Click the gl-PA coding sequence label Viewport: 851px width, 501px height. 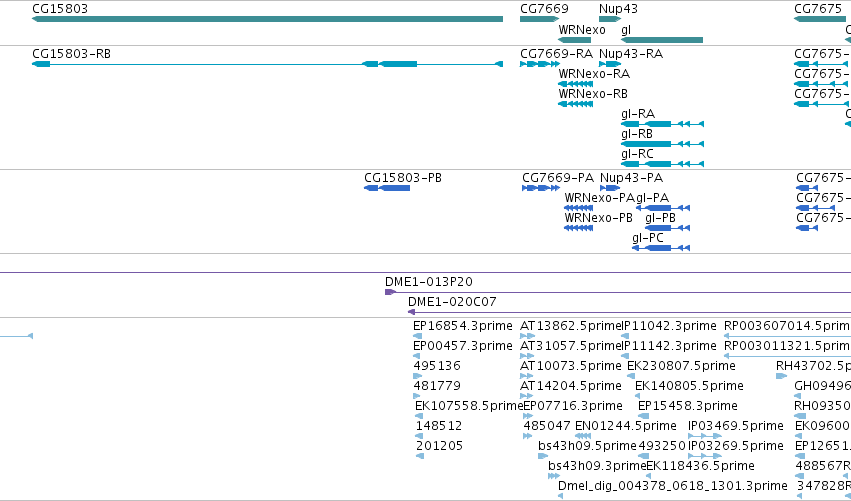point(652,198)
